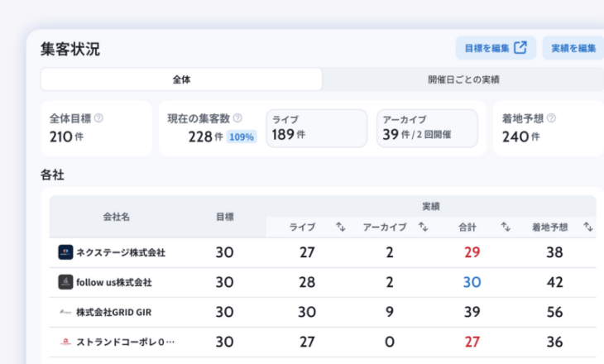The image size is (604, 364).
Task: Click follow us株式会社 logo icon
Action: coord(65,282)
